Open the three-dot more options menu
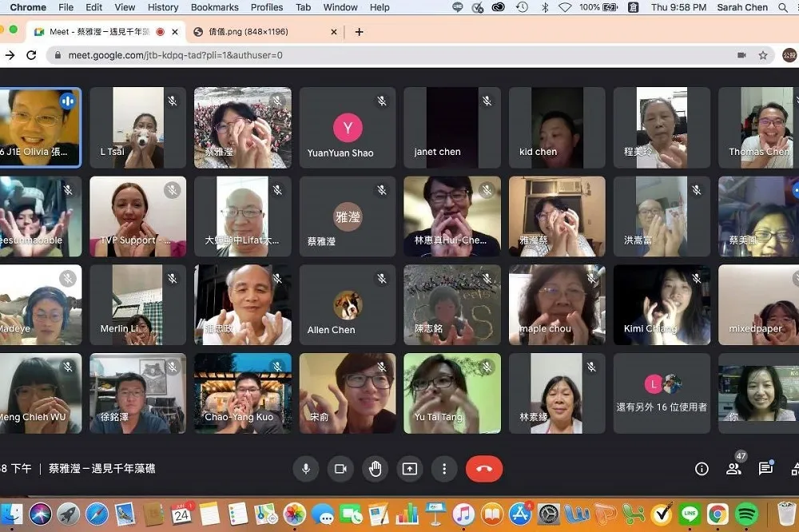799x532 pixels. tap(444, 469)
